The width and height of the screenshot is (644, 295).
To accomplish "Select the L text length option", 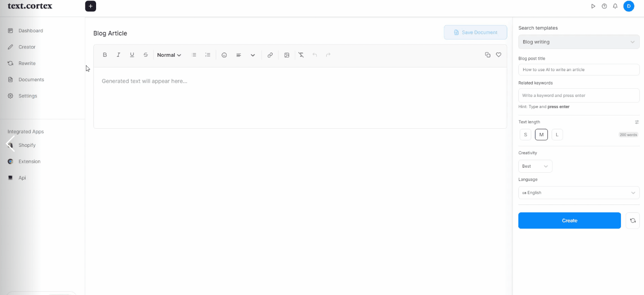I will pyautogui.click(x=557, y=135).
